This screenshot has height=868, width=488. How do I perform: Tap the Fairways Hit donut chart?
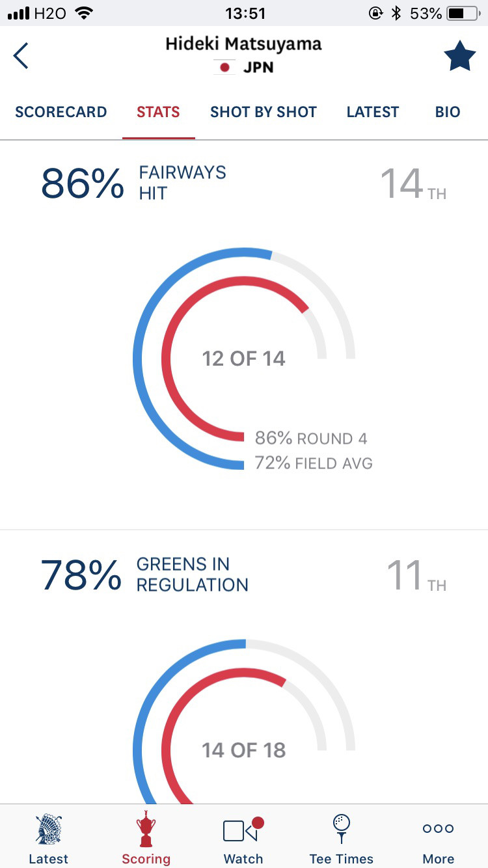243,359
